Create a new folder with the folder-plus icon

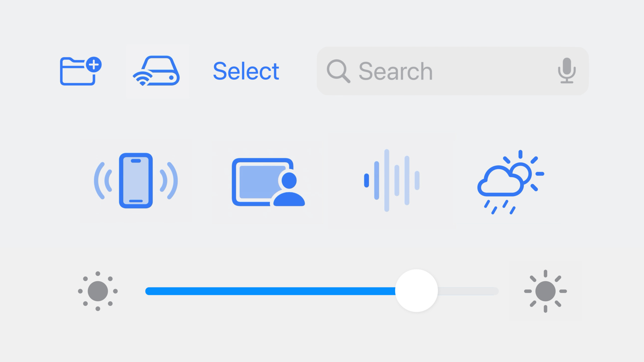click(80, 71)
